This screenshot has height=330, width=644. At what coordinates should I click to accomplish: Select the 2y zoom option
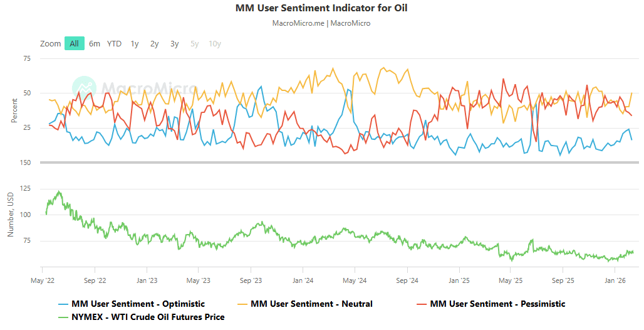click(154, 43)
